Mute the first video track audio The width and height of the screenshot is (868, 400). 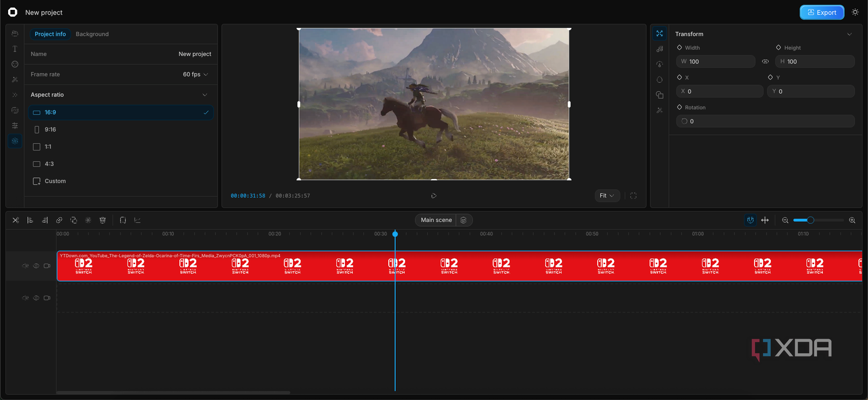click(x=25, y=266)
